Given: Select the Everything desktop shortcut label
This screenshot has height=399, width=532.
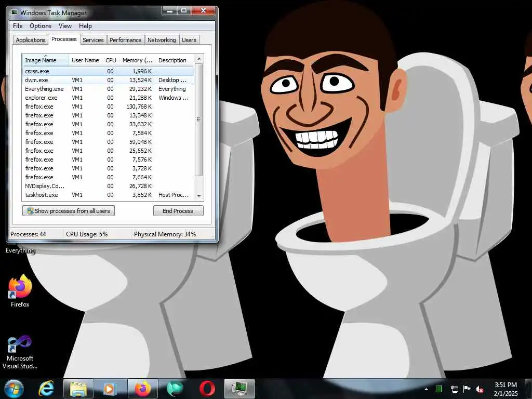Looking at the screenshot, I should tap(20, 250).
